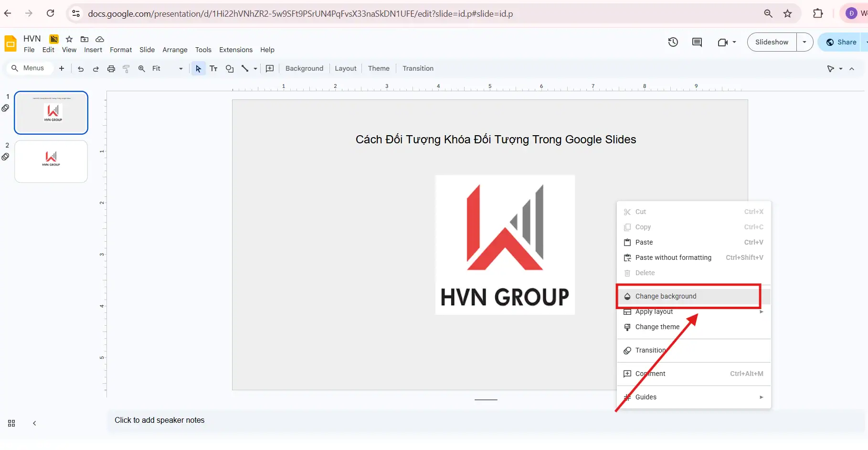Select slide 2 thumbnail in the filmstrip
The height and width of the screenshot is (450, 868).
(x=51, y=161)
